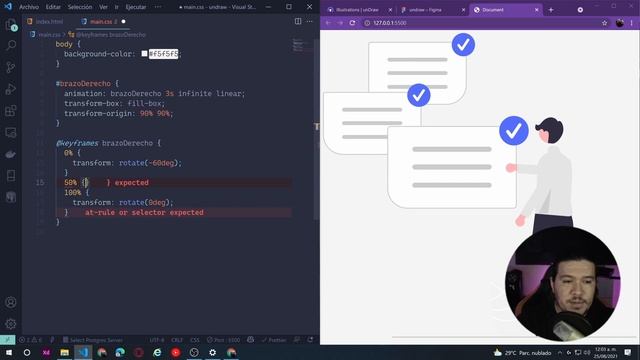This screenshot has width=640, height=360.
Task: Click the editor minimap
Action: tap(301, 46)
